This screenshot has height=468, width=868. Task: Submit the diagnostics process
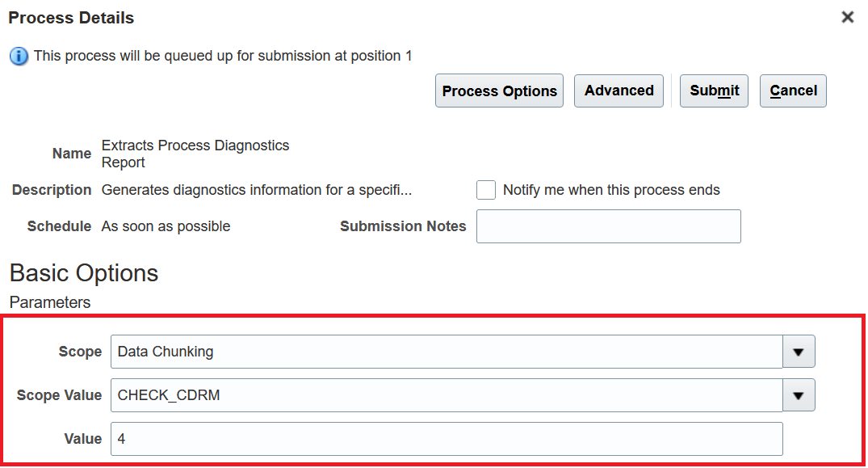click(714, 91)
